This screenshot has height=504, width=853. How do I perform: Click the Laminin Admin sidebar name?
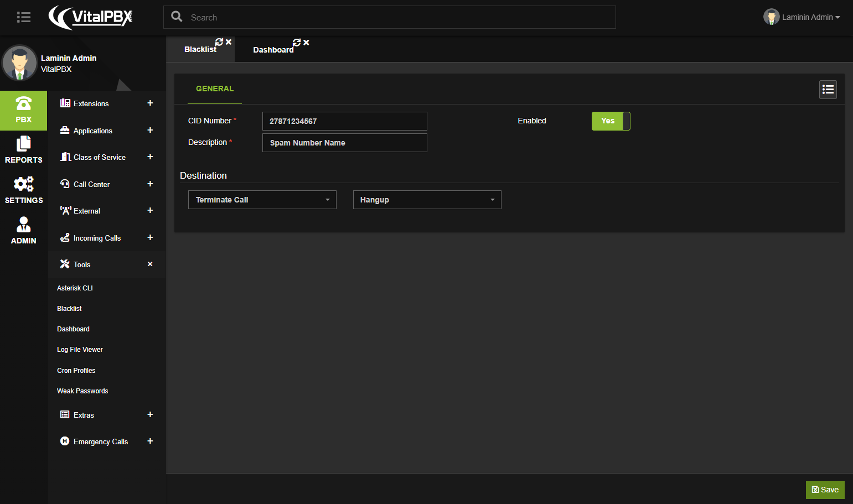pos(69,58)
